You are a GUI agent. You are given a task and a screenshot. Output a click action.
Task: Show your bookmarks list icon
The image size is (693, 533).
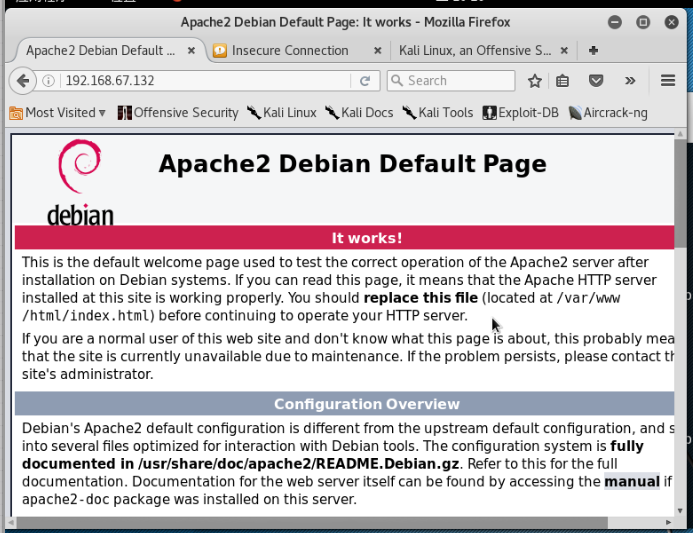[x=562, y=81]
